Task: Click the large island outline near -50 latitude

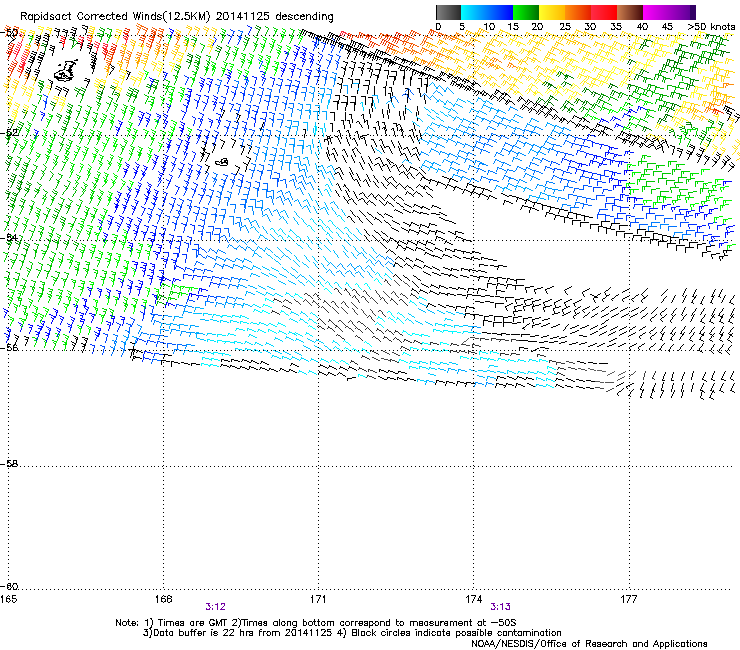Action: (66, 71)
